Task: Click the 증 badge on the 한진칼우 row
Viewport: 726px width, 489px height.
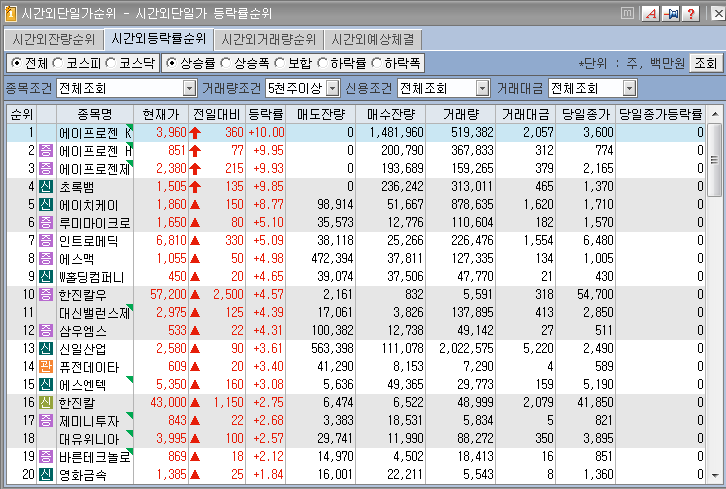Action: (45, 294)
